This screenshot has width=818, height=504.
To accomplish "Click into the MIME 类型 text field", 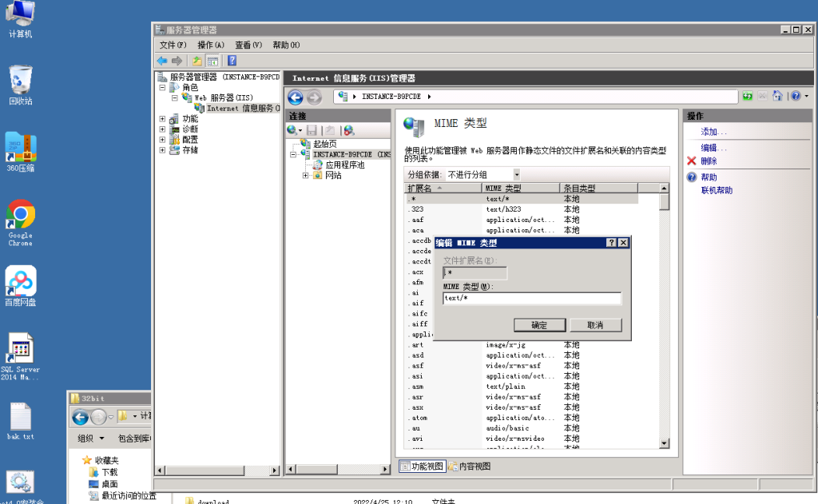I will point(531,299).
